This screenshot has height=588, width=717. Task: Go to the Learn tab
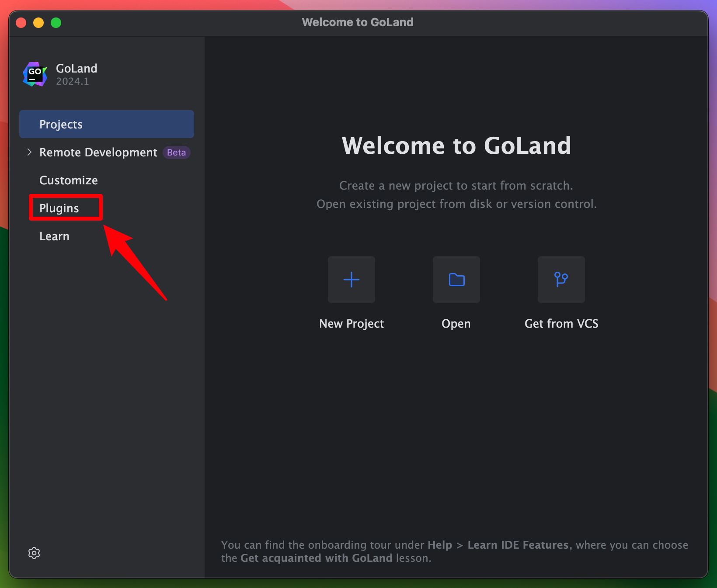point(55,236)
